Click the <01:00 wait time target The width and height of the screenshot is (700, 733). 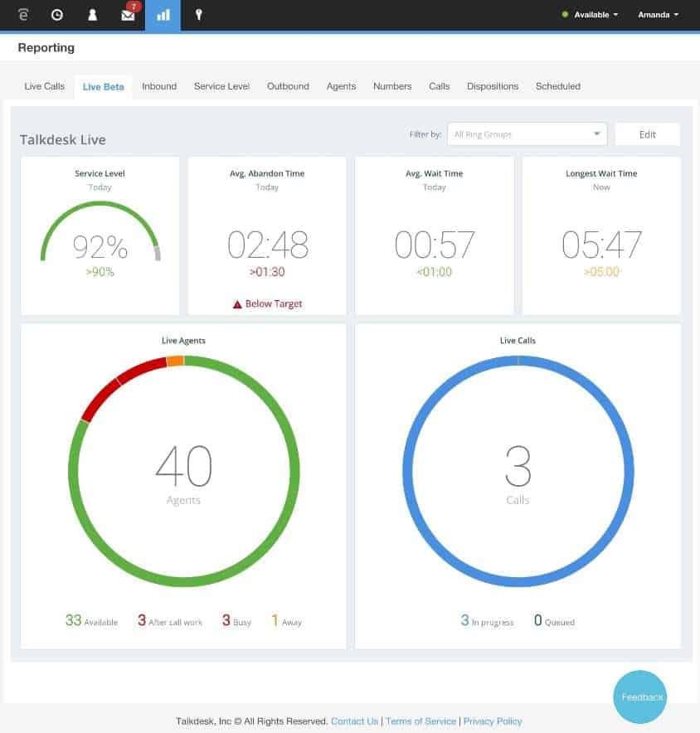[x=435, y=272]
